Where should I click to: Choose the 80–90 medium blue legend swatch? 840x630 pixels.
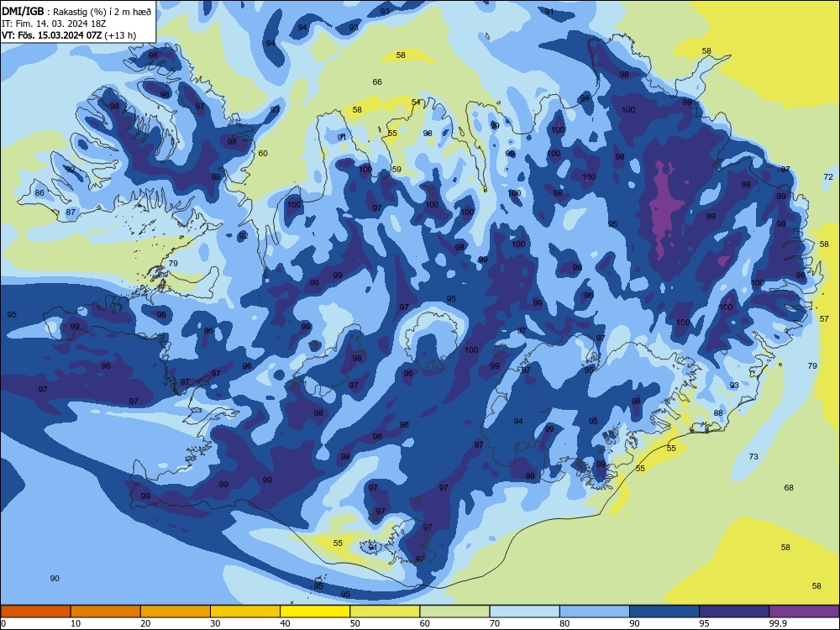point(595,612)
